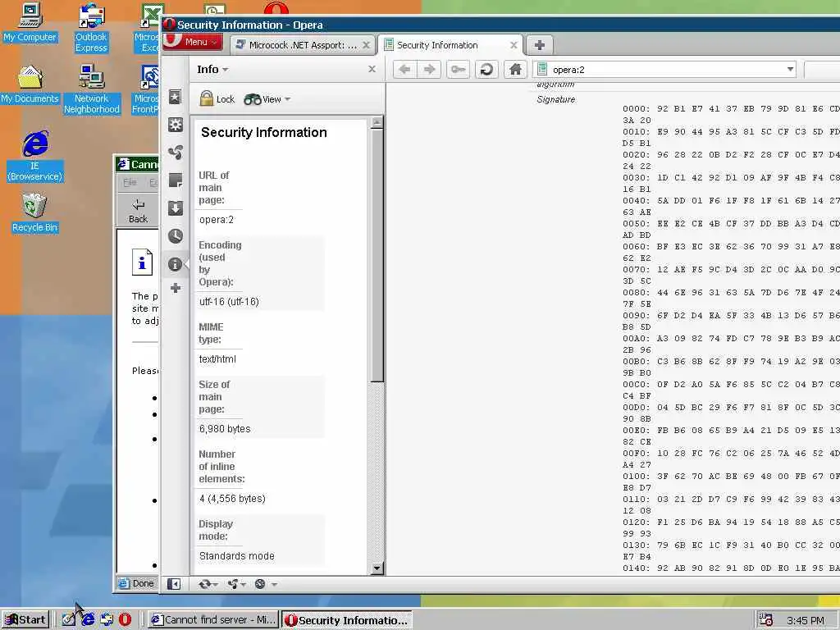Open the Unite dropdown in status bar

[236, 584]
